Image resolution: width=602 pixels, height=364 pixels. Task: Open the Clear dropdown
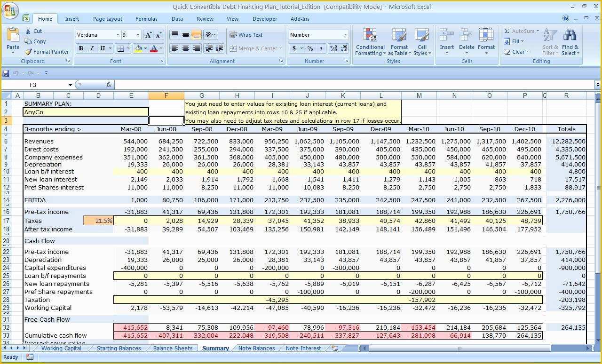coord(516,52)
